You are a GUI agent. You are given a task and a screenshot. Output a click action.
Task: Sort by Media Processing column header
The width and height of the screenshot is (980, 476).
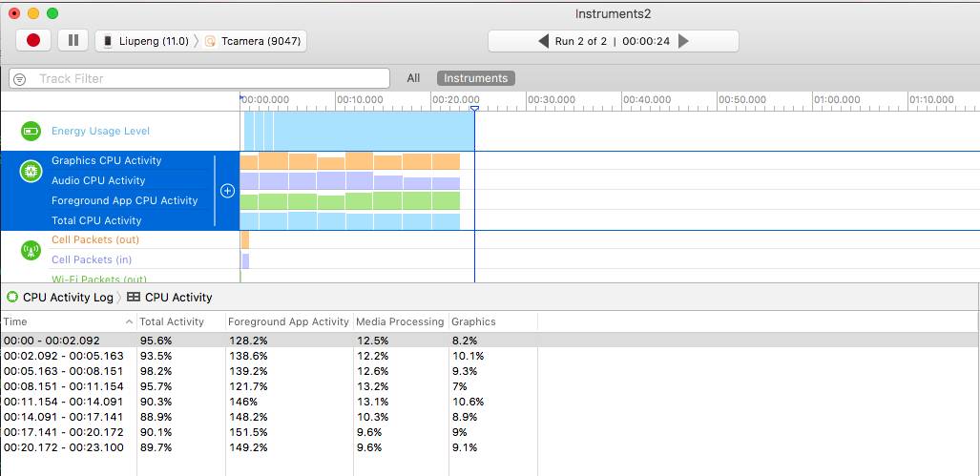coord(400,321)
